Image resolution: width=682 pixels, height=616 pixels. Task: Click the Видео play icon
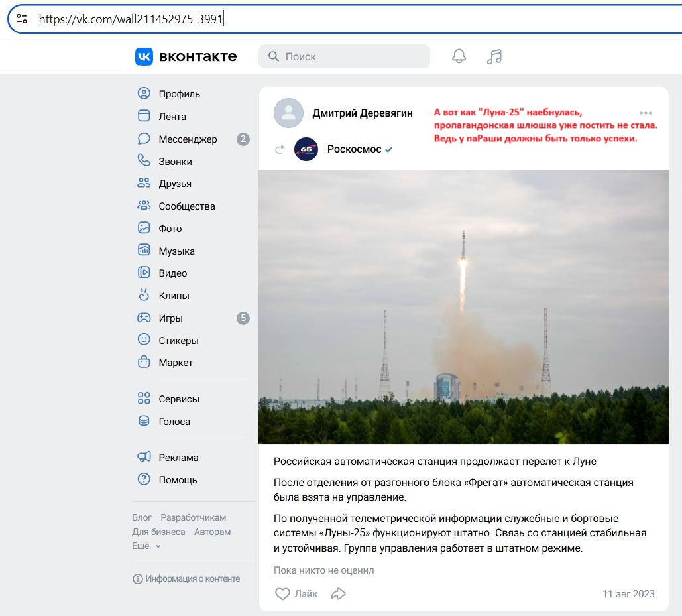[x=144, y=273]
